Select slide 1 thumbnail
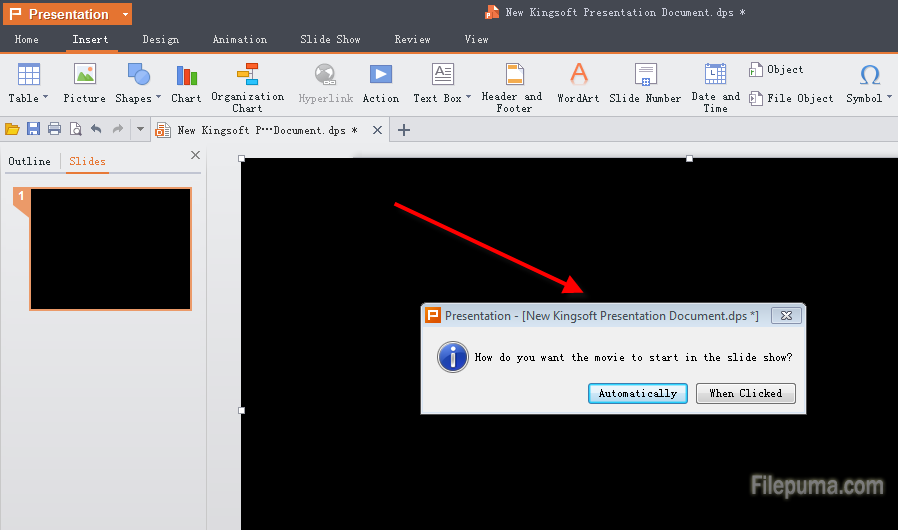This screenshot has width=898, height=530. tap(110, 249)
